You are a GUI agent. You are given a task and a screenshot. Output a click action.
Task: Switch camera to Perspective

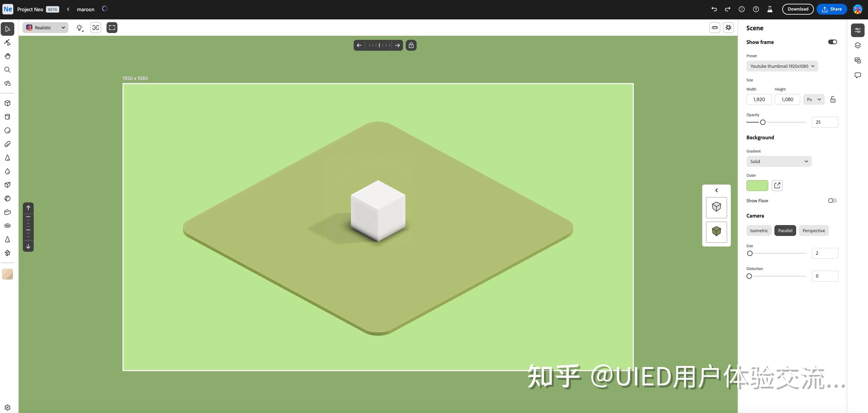(x=813, y=231)
